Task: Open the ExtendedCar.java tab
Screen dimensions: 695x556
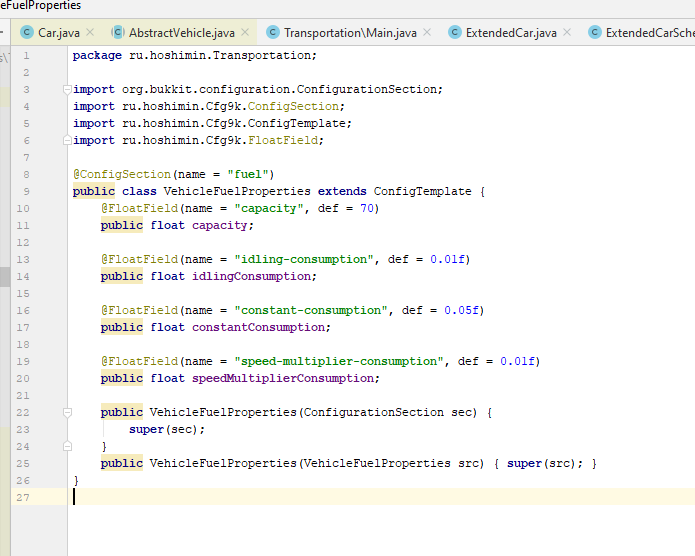Action: tap(510, 33)
